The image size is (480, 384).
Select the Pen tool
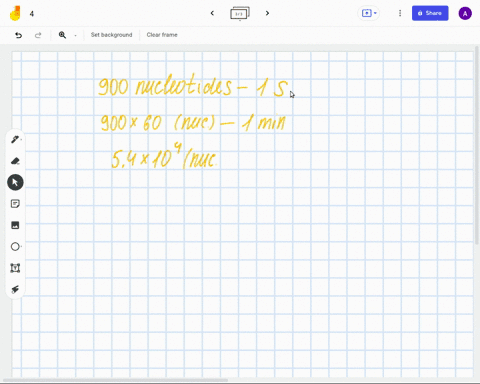click(x=15, y=139)
